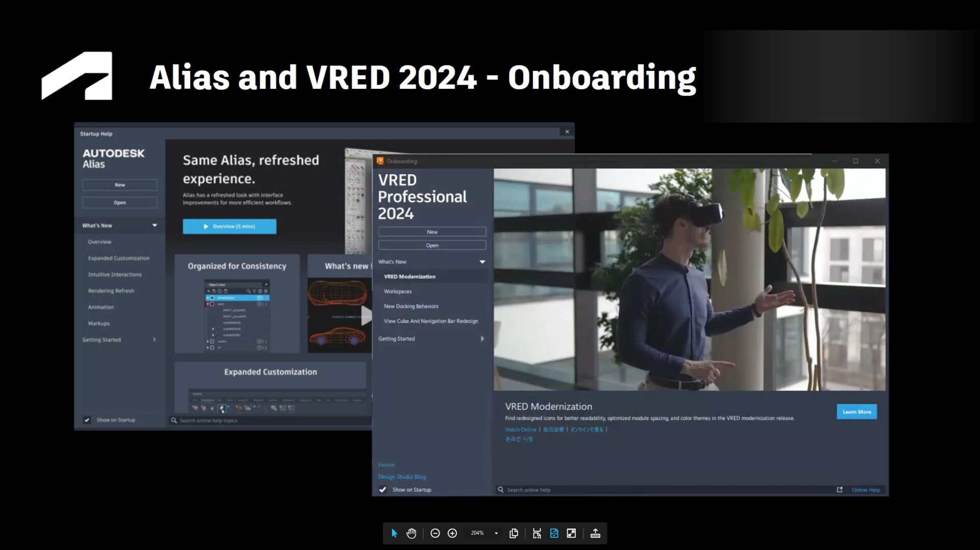Enable Show on Startup in the Alias window

[x=87, y=420]
